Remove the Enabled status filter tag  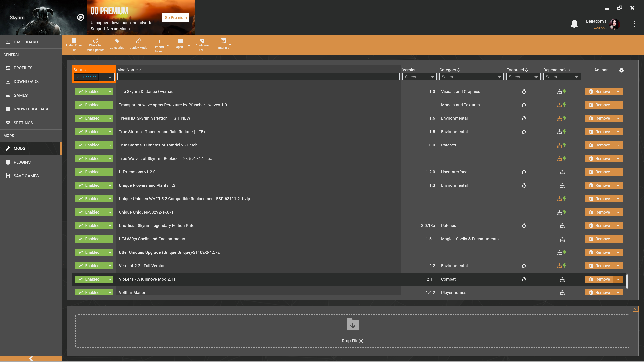coord(78,77)
